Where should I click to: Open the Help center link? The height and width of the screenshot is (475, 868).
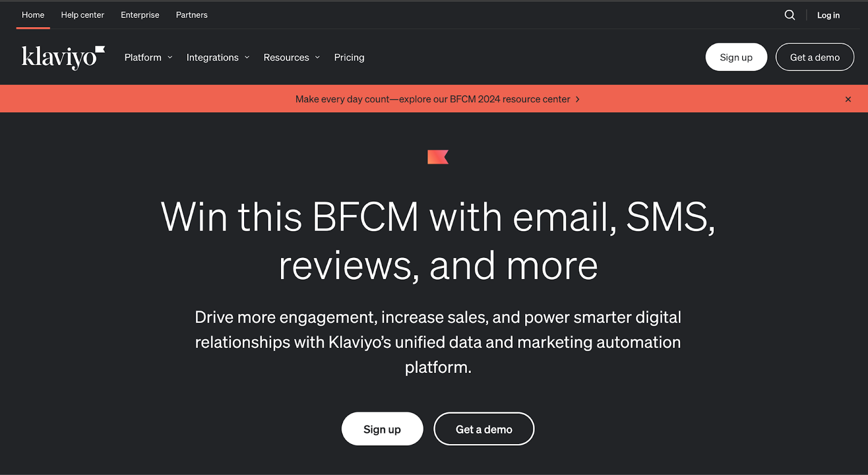(82, 15)
